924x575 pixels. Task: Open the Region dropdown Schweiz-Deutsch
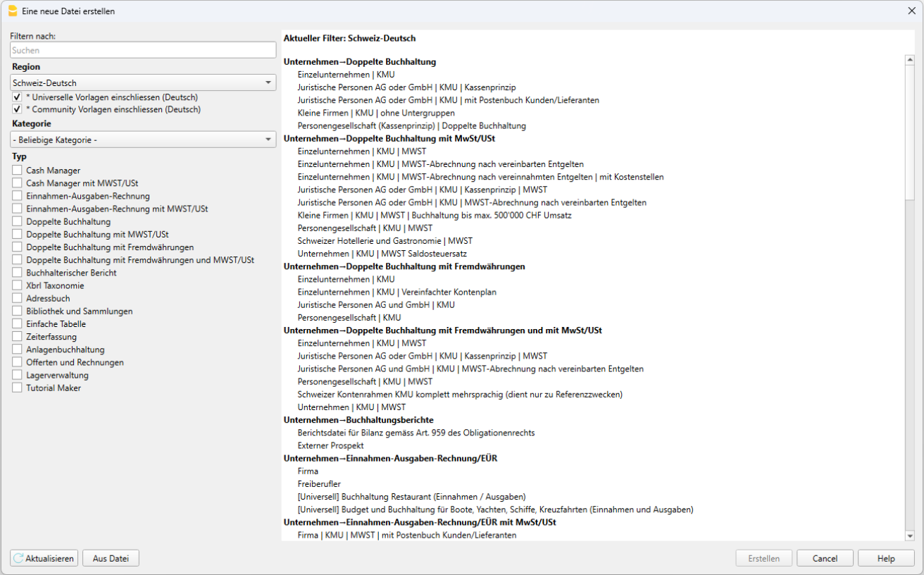pyautogui.click(x=143, y=83)
